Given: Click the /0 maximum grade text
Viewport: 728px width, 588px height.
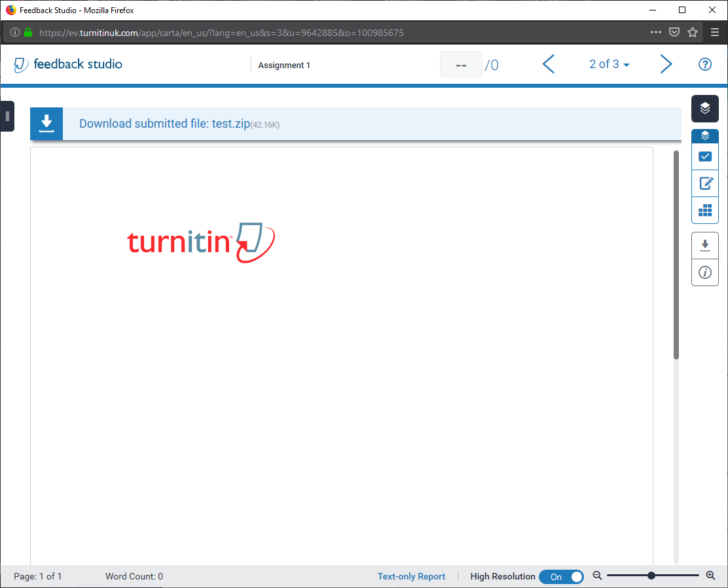Looking at the screenshot, I should pos(492,65).
